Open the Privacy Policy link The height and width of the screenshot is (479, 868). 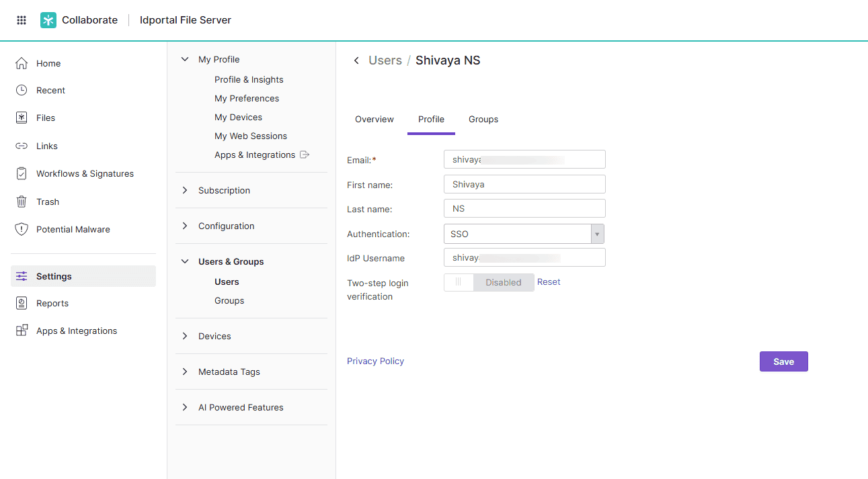click(375, 361)
